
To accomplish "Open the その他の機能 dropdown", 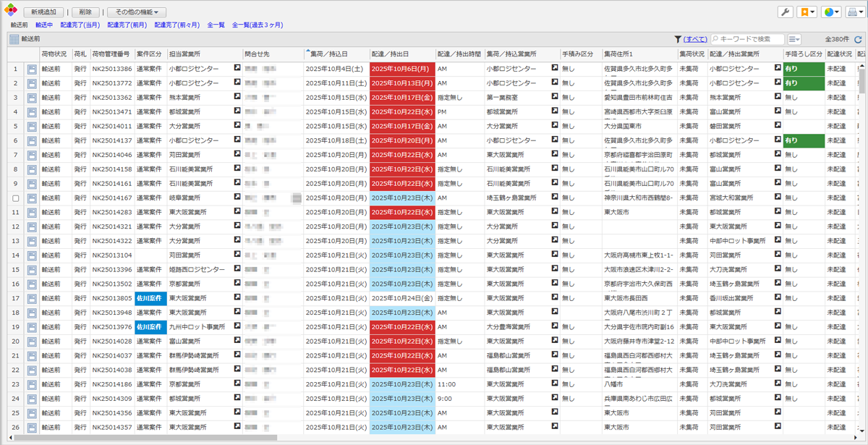I will point(137,12).
